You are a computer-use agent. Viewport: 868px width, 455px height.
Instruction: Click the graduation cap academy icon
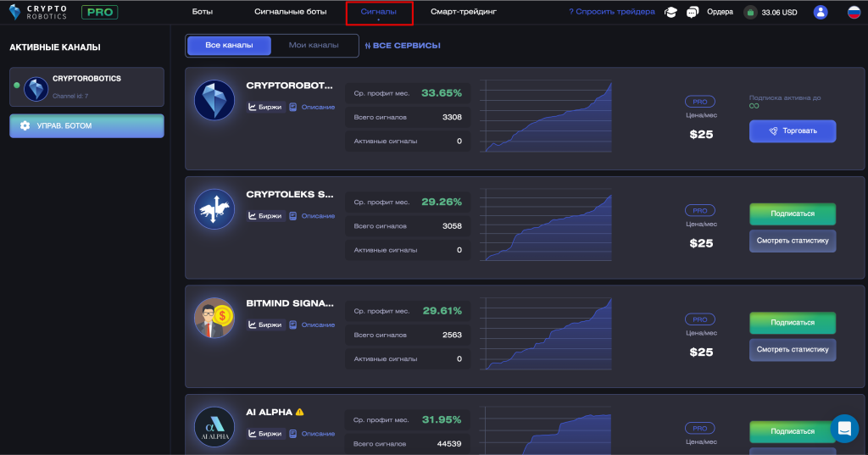pos(670,12)
